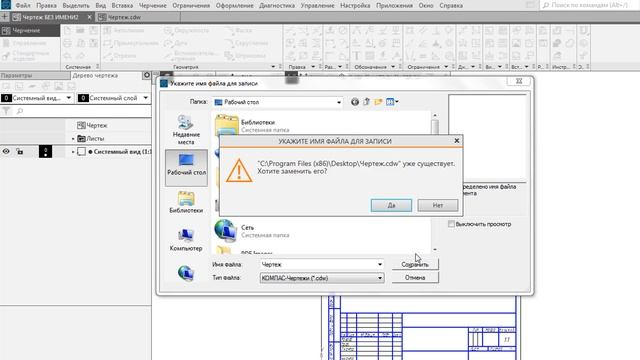This screenshot has width=640, height=360.
Task: Confirm replacement with the Да button
Action: coord(391,205)
